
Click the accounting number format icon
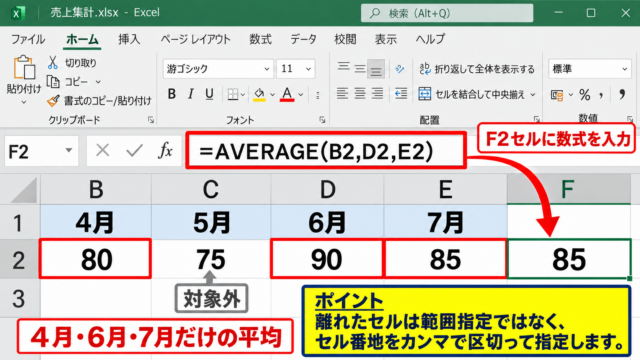point(557,95)
